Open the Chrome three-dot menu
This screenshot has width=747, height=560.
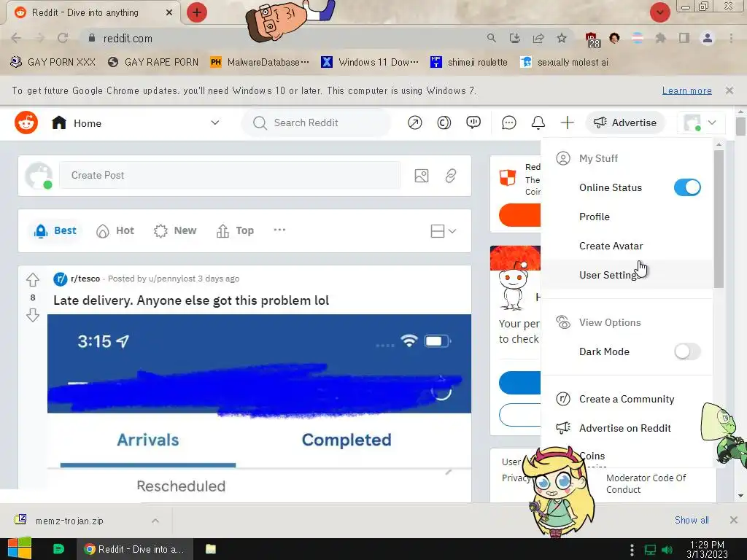[731, 38]
